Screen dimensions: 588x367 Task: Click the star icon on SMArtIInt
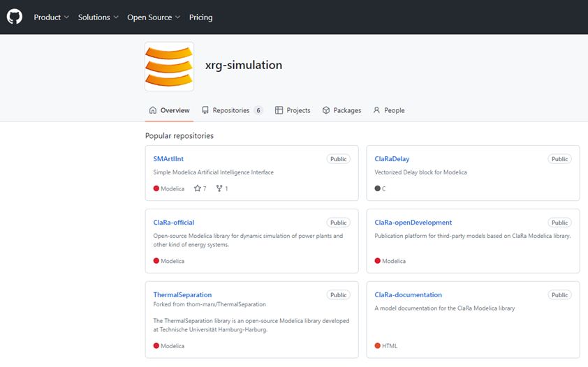[x=197, y=188]
